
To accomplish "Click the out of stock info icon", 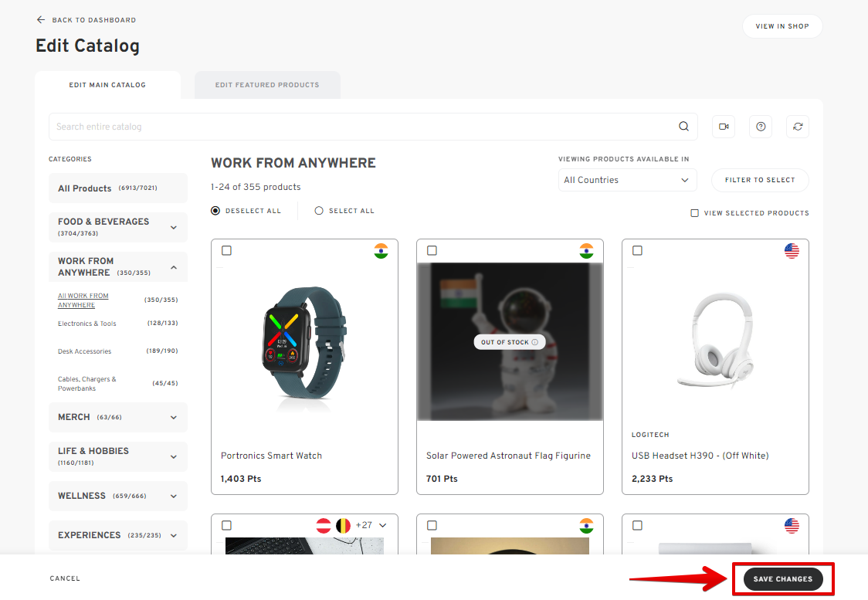I will pos(534,342).
